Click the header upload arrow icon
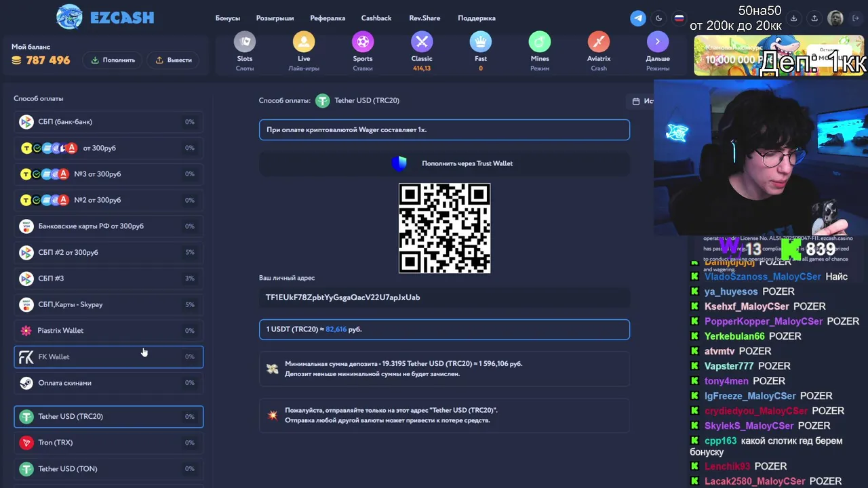This screenshot has height=488, width=868. pos(814,18)
